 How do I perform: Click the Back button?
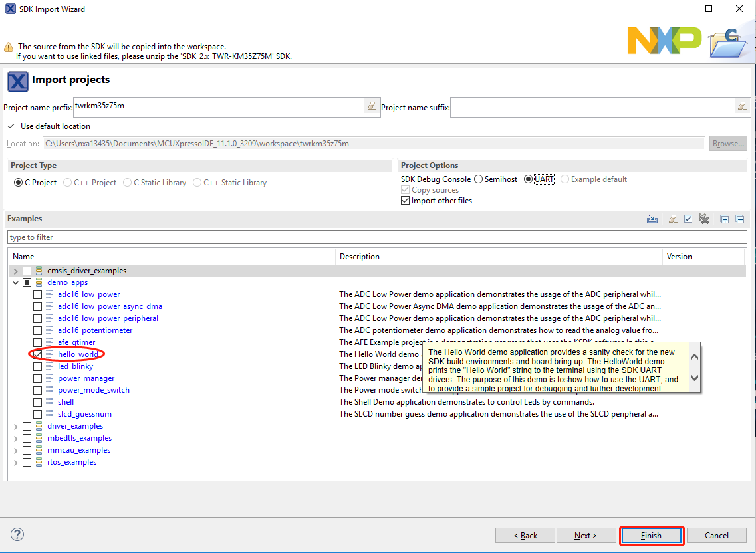click(525, 536)
